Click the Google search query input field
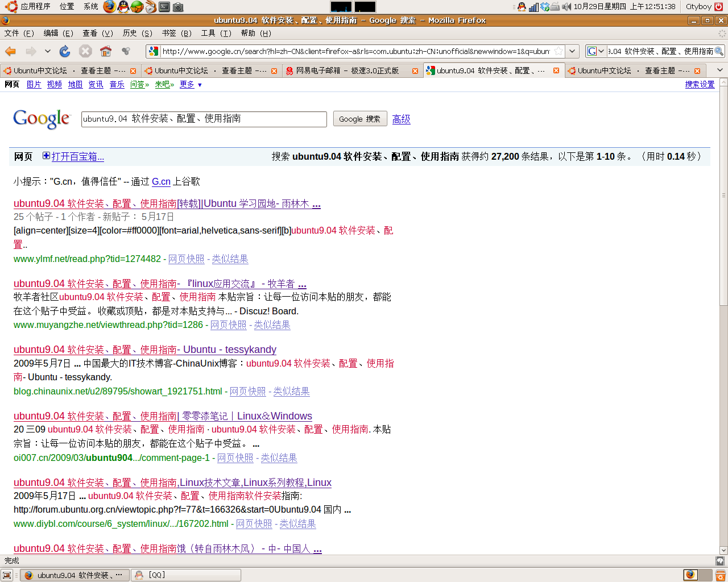 point(204,119)
